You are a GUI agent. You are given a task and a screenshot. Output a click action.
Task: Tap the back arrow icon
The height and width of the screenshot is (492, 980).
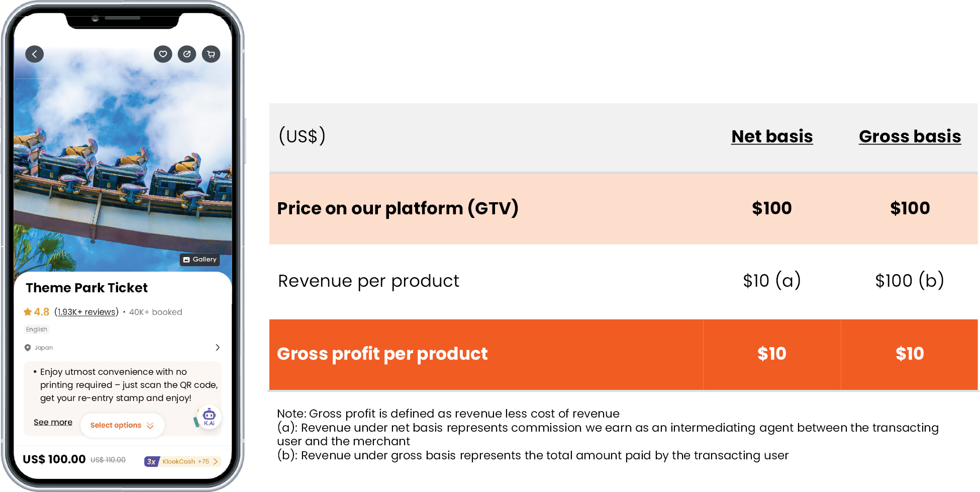pos(34,54)
